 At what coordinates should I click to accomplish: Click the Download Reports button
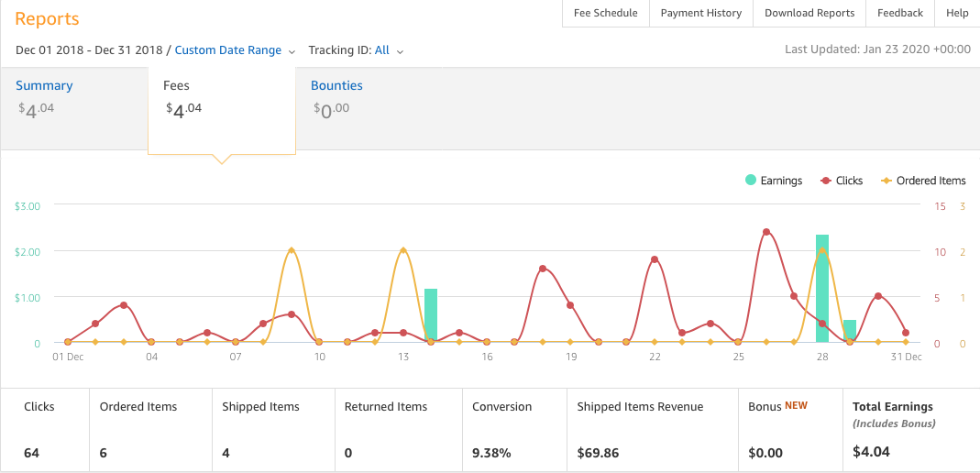pos(809,13)
